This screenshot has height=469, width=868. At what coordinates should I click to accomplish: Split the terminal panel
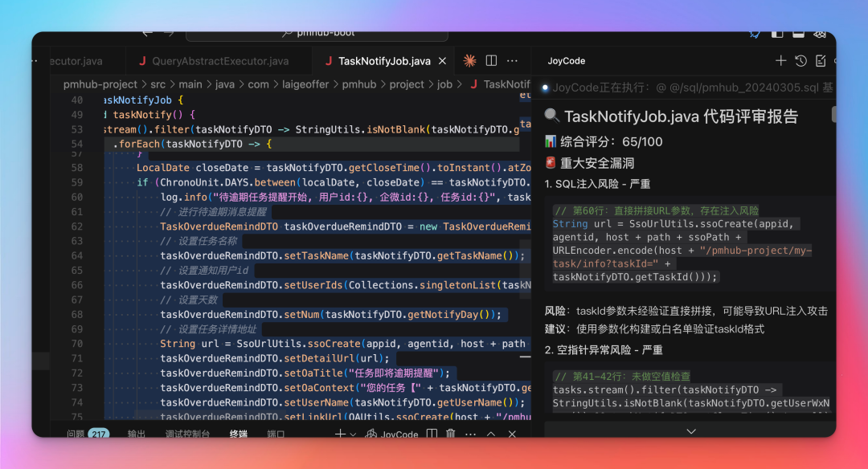(x=432, y=434)
